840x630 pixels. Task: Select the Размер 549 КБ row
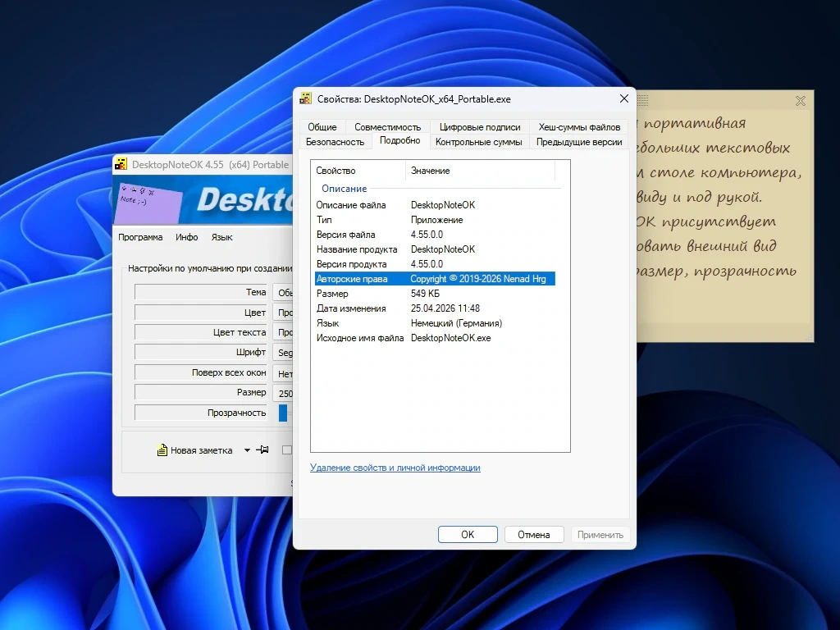tap(435, 294)
